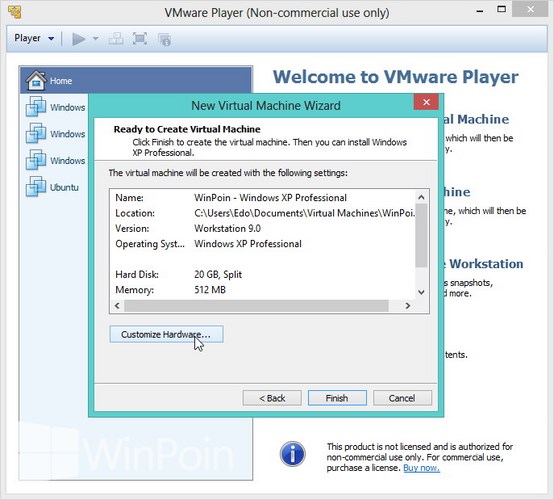Select the first Windows VM in the library

click(x=36, y=106)
